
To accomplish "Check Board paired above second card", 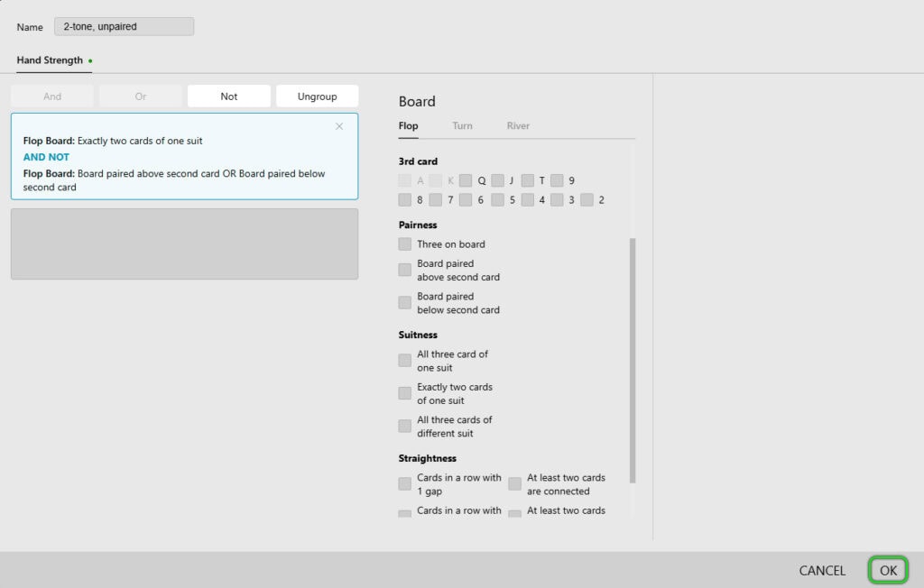I will [x=405, y=271].
